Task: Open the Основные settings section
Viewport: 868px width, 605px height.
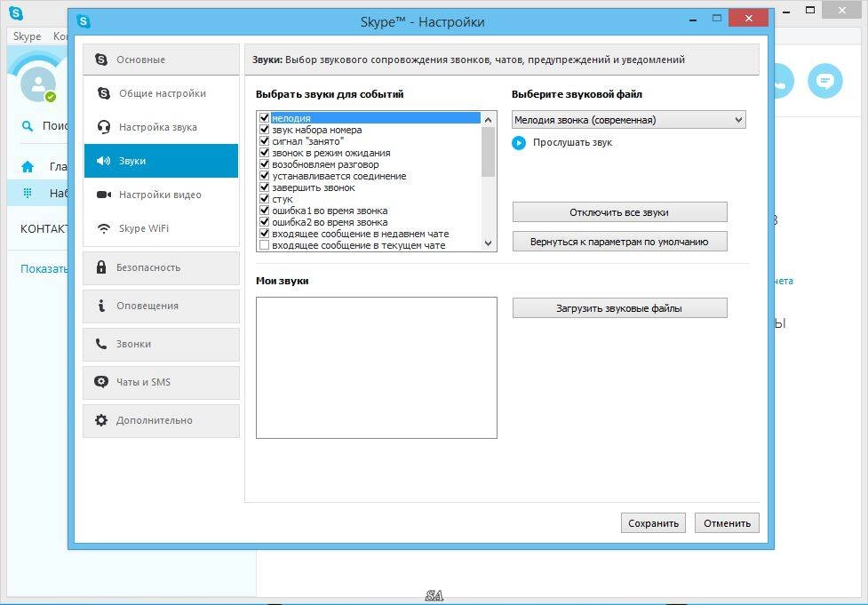Action: click(x=161, y=60)
